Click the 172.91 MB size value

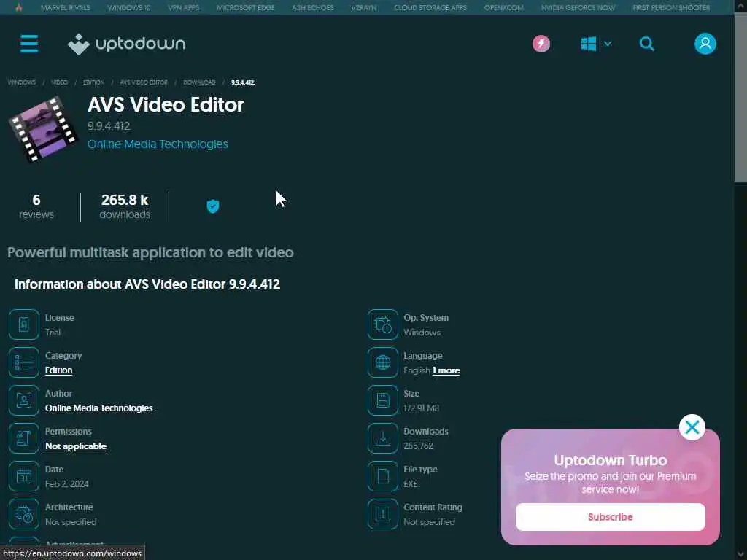click(x=421, y=408)
